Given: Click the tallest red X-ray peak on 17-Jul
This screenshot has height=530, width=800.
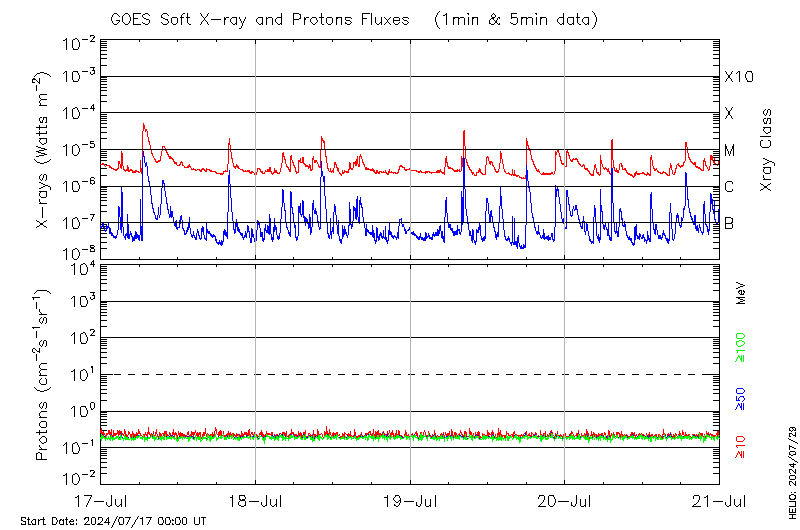Looking at the screenshot, I should [x=145, y=126].
